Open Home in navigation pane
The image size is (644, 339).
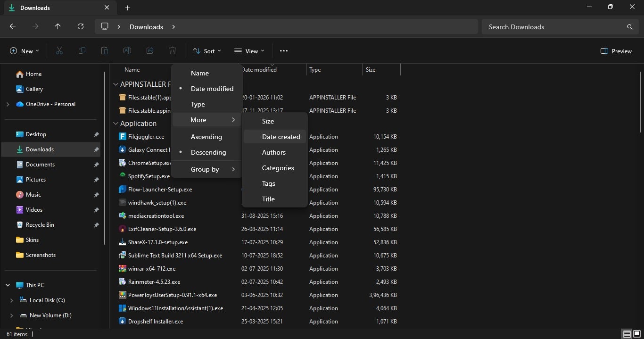[52, 74]
